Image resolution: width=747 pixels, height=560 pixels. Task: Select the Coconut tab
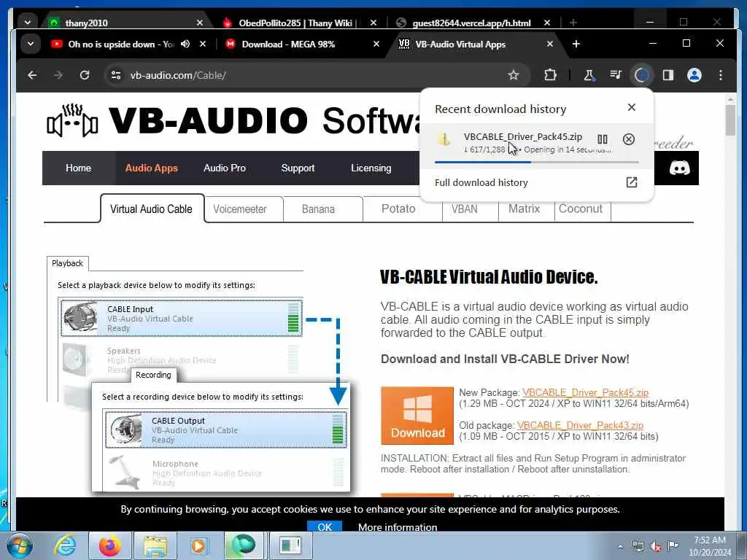581,209
